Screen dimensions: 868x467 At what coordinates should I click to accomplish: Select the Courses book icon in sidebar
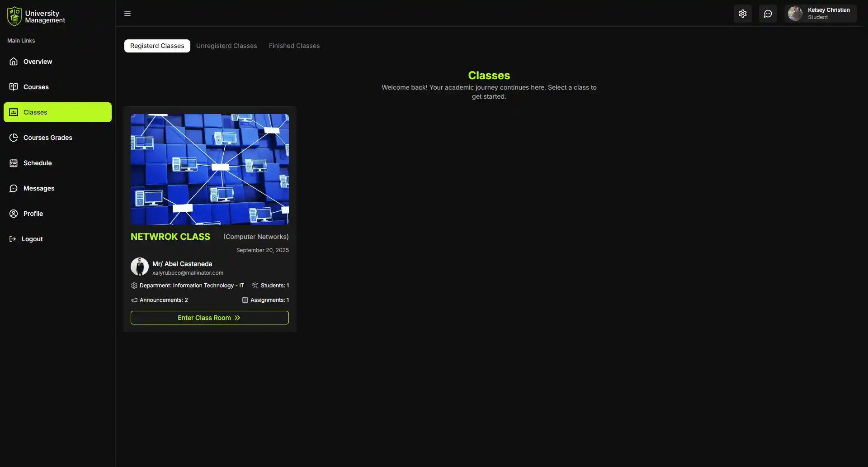pos(14,86)
